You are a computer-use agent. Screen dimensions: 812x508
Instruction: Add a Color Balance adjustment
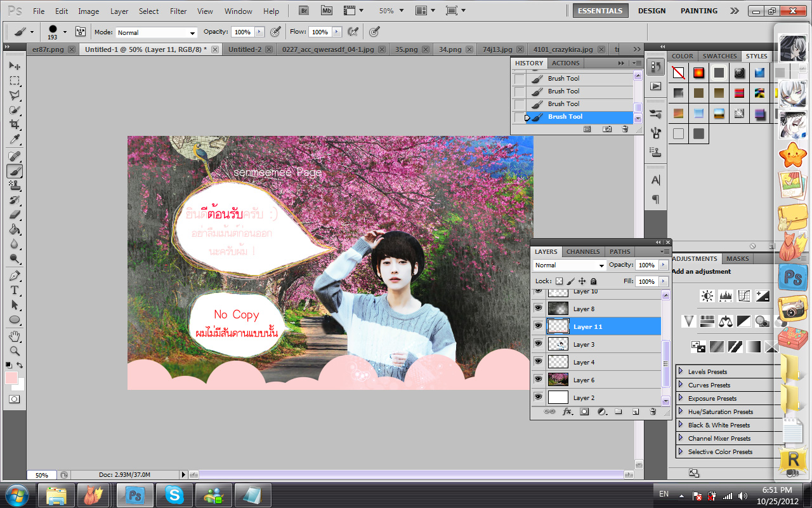pyautogui.click(x=725, y=321)
